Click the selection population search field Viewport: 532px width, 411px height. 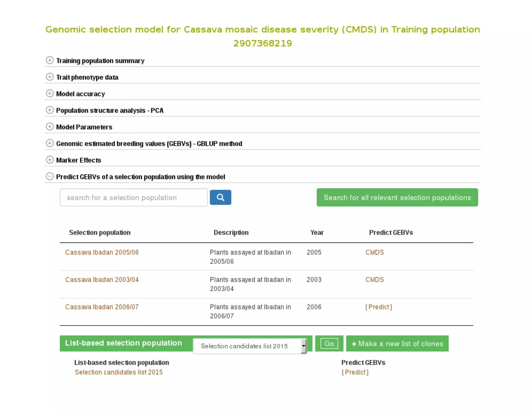pyautogui.click(x=134, y=197)
